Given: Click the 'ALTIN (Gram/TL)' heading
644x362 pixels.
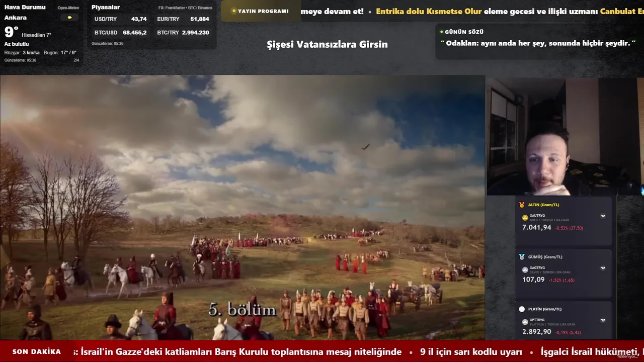Looking at the screenshot, I should pos(543,205).
